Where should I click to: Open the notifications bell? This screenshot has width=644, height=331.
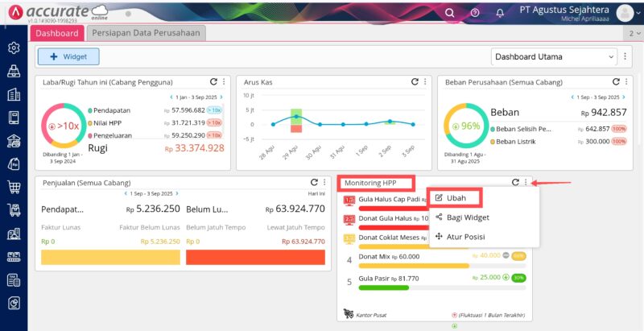pos(499,12)
